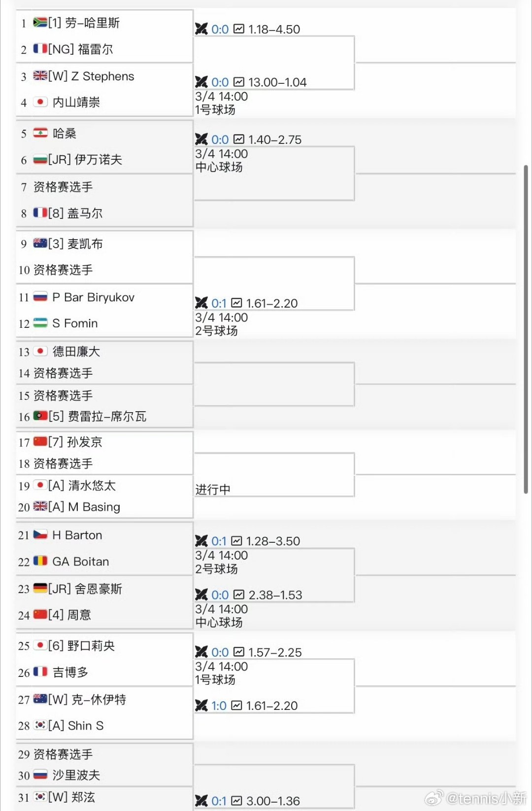Click the Russia flag beside P Bar Biryukov
Image resolution: width=532 pixels, height=811 pixels.
[x=39, y=297]
